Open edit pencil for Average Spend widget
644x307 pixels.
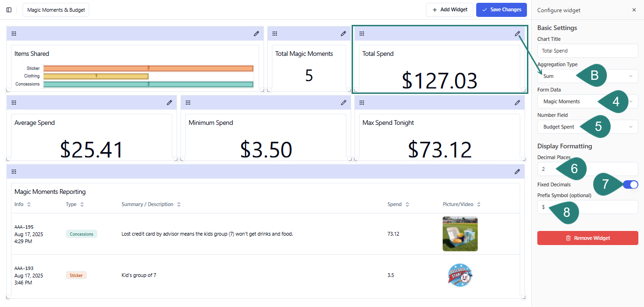[169, 102]
